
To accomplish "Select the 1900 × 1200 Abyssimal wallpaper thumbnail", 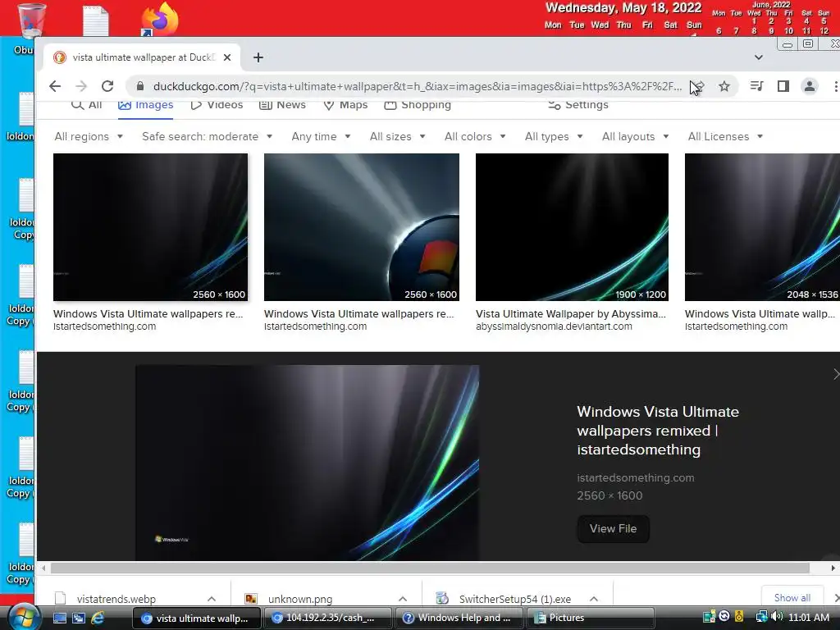I will point(572,227).
